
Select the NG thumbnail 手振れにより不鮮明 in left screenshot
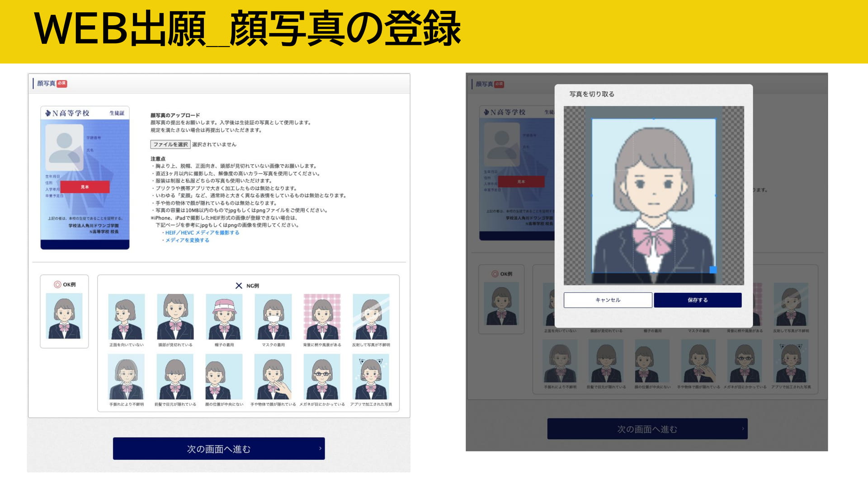pos(127,377)
